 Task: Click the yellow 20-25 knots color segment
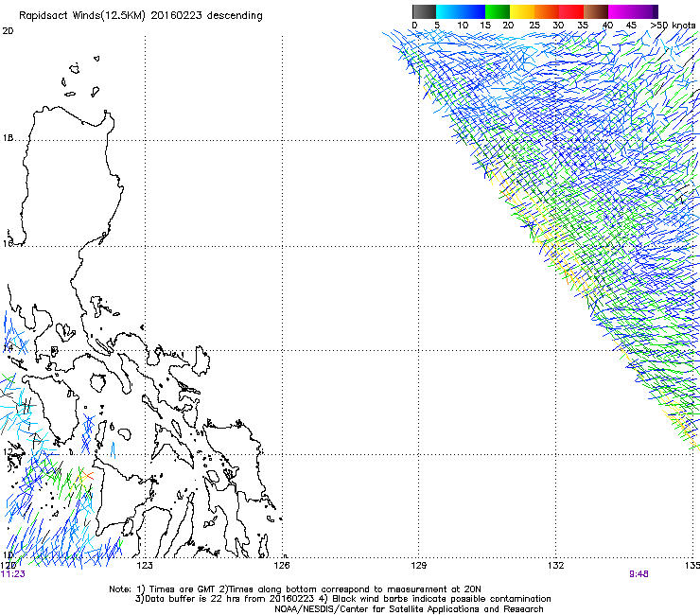tap(522, 11)
